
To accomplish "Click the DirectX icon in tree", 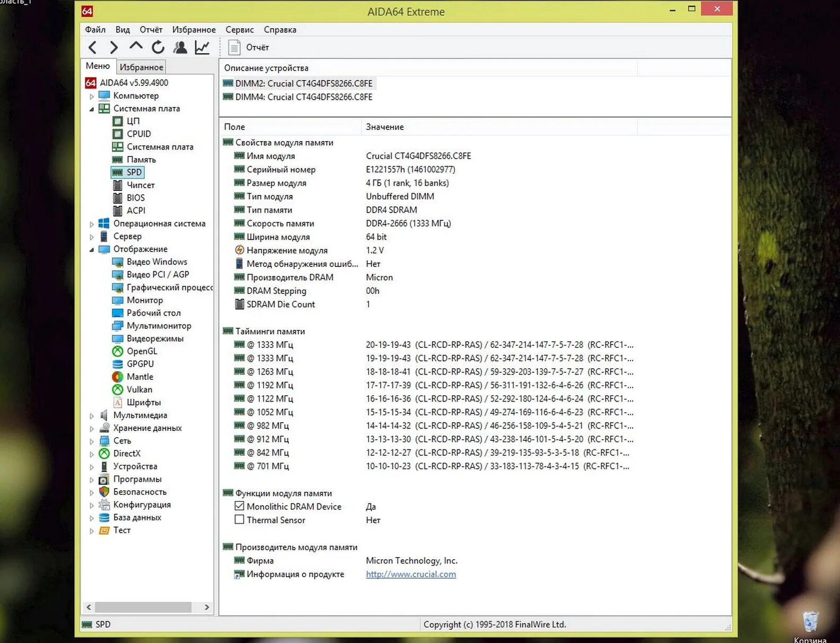I will coord(104,454).
